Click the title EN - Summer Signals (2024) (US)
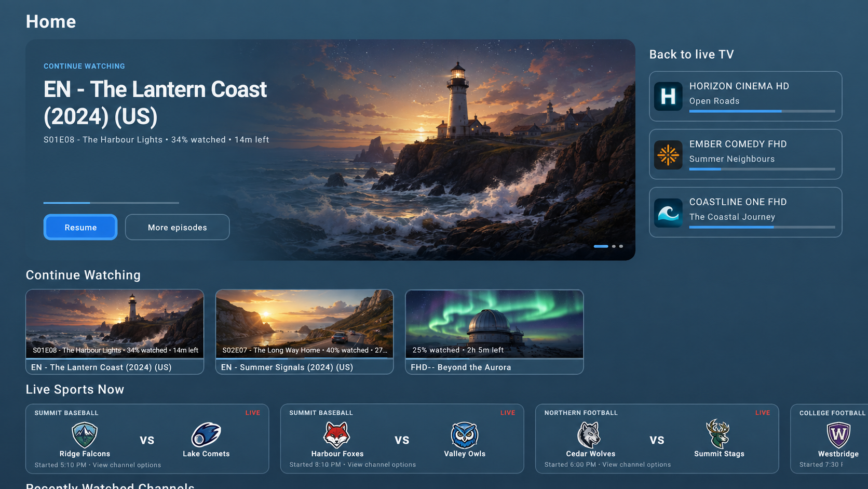This screenshot has height=489, width=868. click(287, 367)
